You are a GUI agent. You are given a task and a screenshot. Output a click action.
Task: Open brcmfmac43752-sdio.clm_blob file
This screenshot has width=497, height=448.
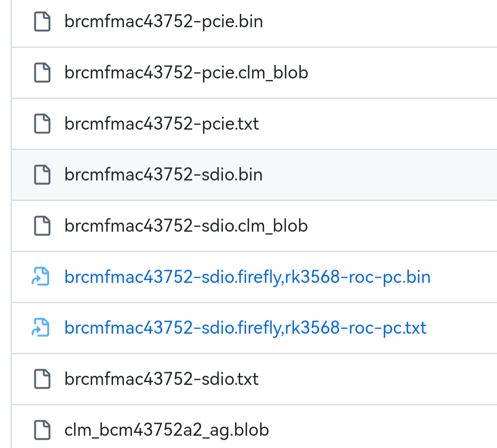[x=186, y=226]
